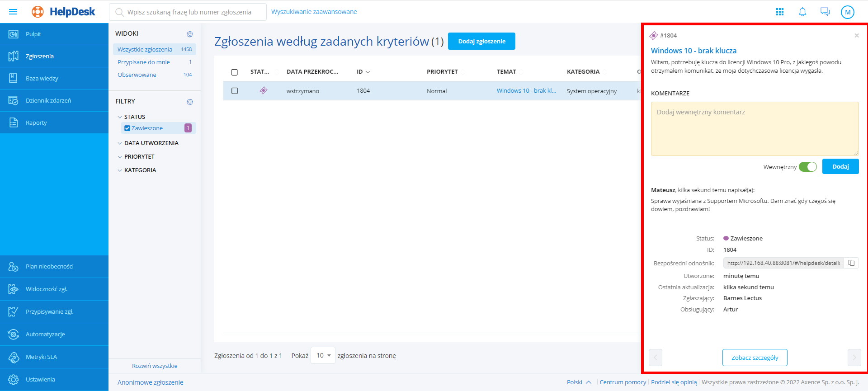Viewport: 868px width, 391px height.
Task: Tick the select-all checkbox in table header
Action: [x=235, y=72]
